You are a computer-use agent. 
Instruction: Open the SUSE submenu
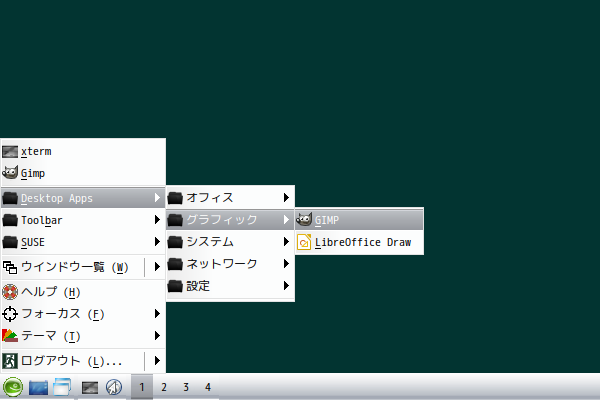83,242
